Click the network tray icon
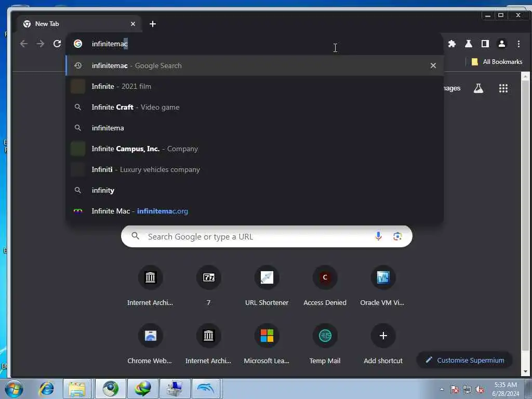532x399 pixels. tap(467, 389)
